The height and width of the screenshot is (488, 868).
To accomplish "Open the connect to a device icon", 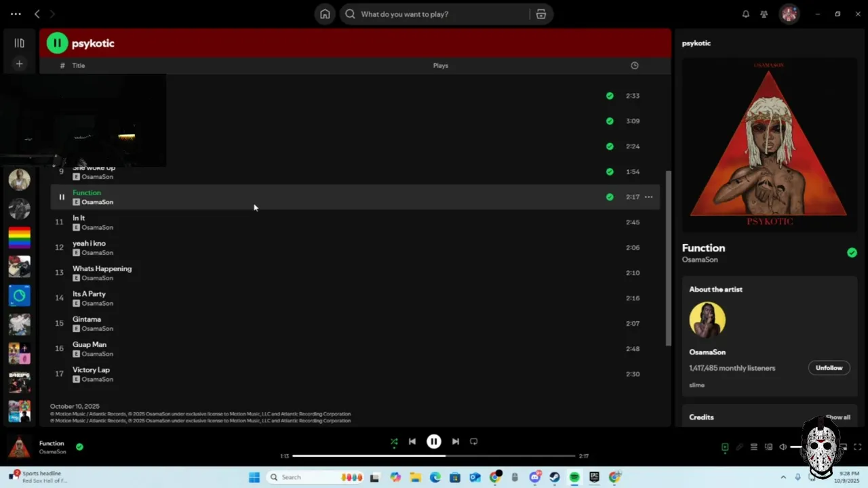I will pos(768,447).
